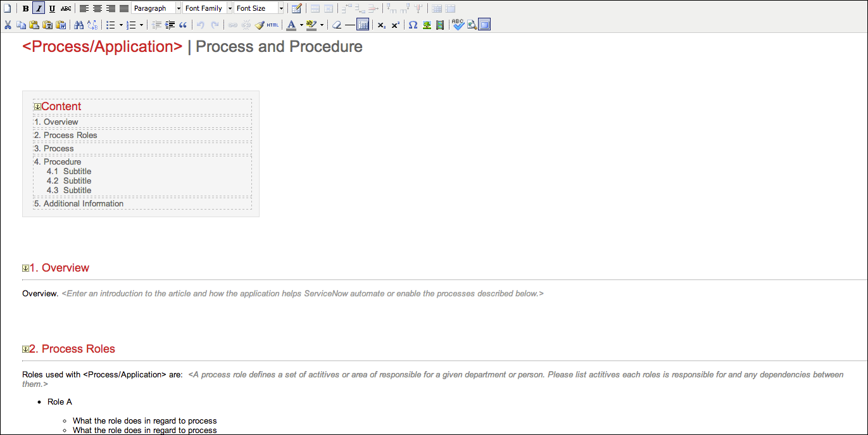Viewport: 868px width, 435px height.
Task: Run the spellchecker
Action: pos(458,25)
